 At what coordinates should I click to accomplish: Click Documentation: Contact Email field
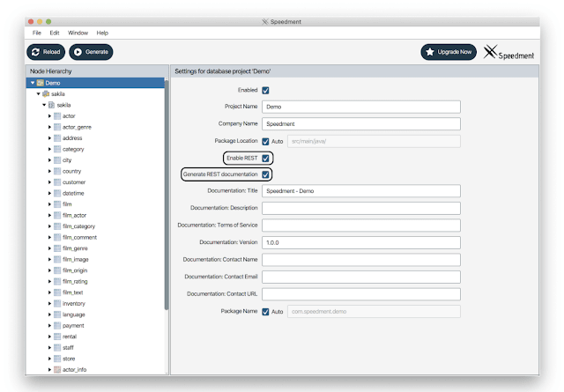[361, 277]
